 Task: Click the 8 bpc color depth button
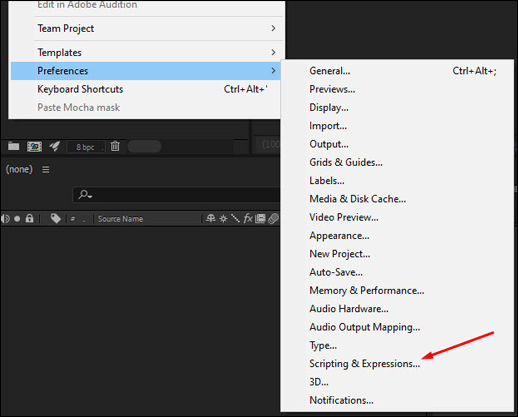click(x=86, y=147)
